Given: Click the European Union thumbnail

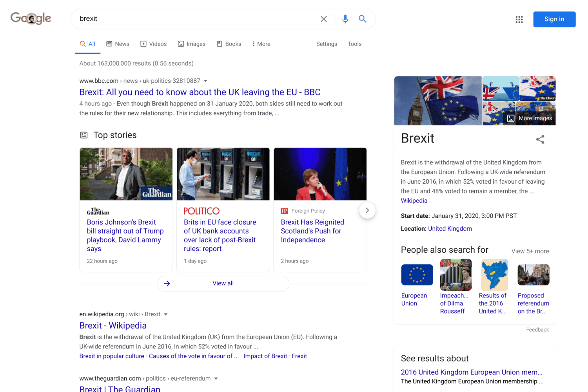Looking at the screenshot, I should (x=417, y=275).
